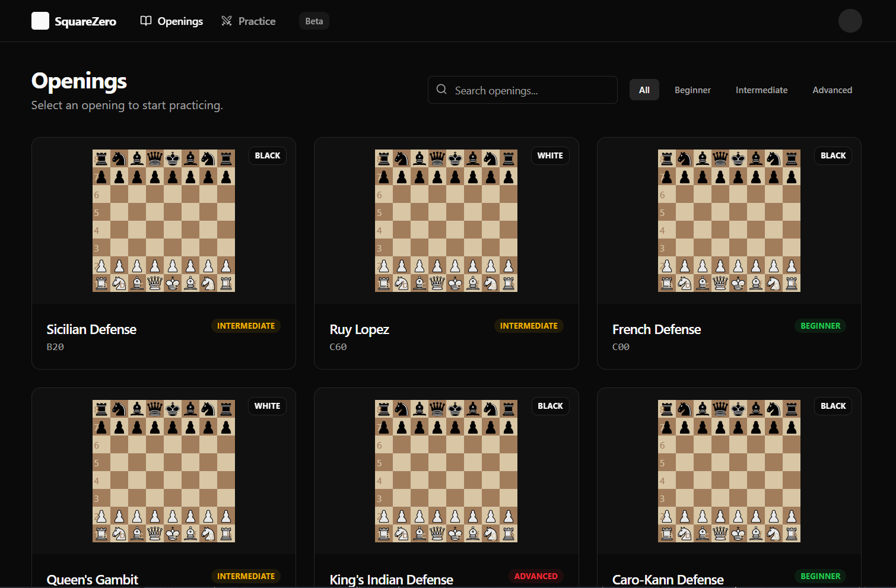The width and height of the screenshot is (896, 588).
Task: Click the BLACK badge on Sicilian Defense card
Action: [268, 155]
